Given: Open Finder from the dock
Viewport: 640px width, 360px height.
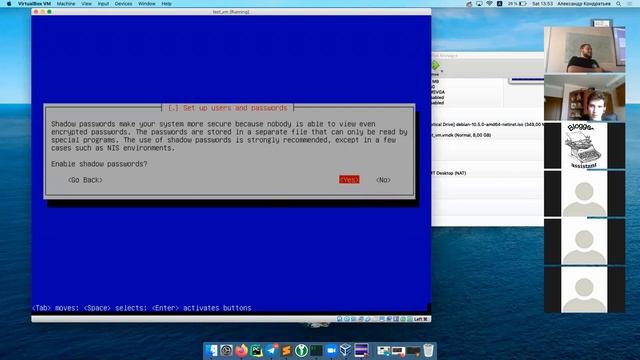Looking at the screenshot, I should 212,350.
